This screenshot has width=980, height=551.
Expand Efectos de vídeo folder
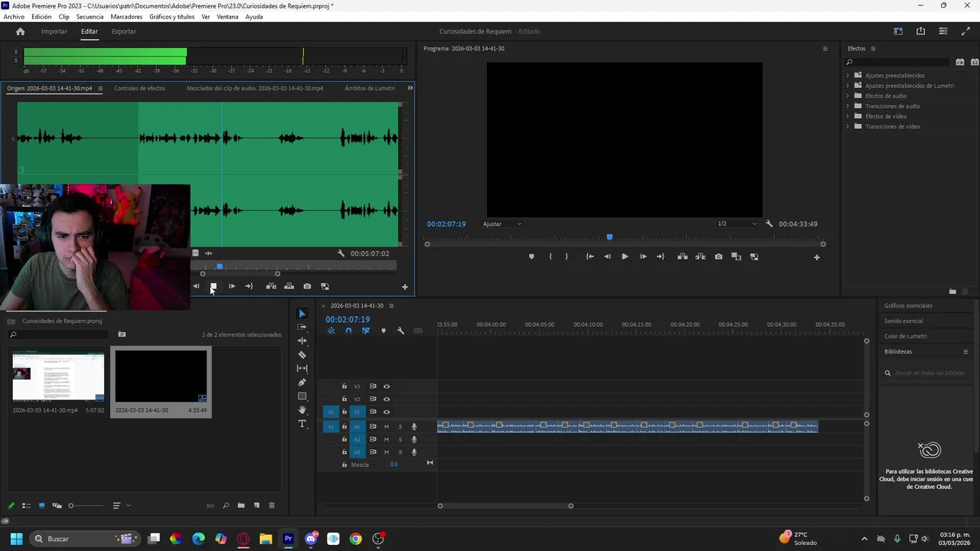click(848, 116)
